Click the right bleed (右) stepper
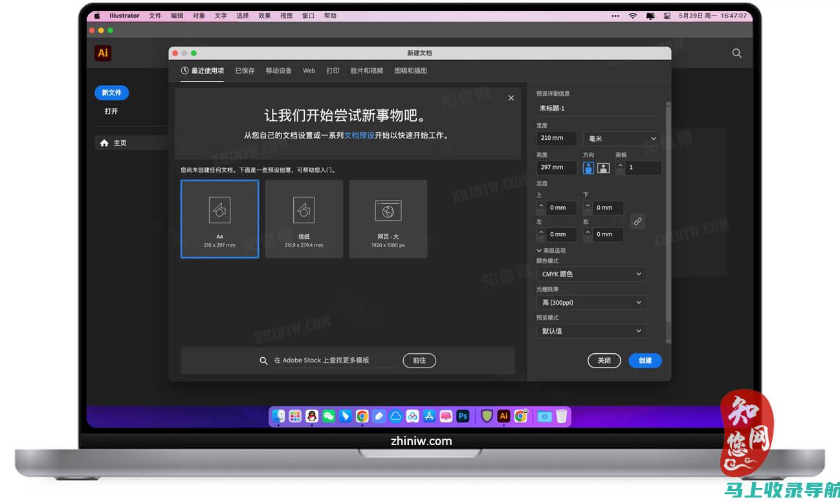The height and width of the screenshot is (504, 840). tap(588, 234)
